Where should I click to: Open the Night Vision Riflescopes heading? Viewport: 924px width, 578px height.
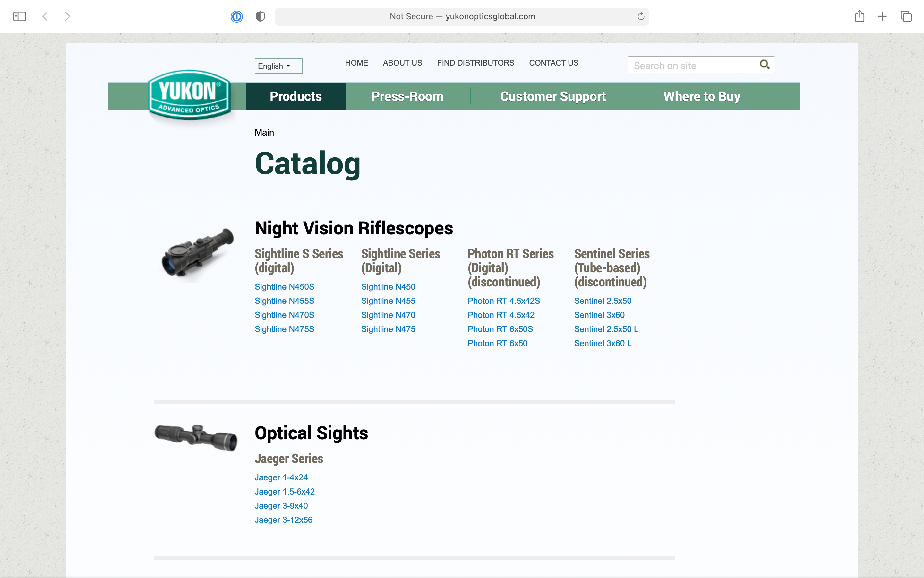(354, 228)
